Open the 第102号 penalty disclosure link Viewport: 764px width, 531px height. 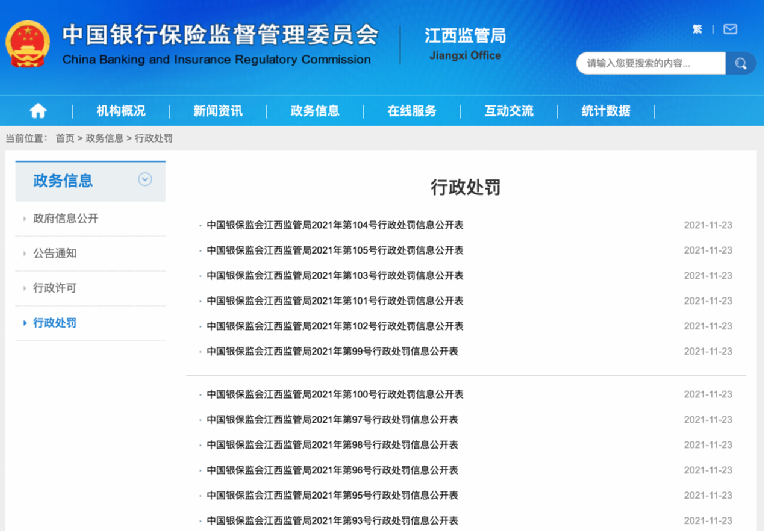tap(335, 326)
